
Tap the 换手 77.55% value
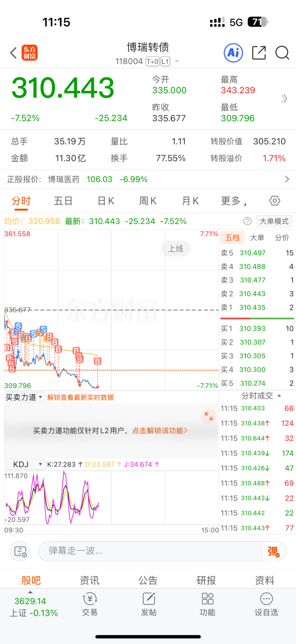click(x=171, y=158)
